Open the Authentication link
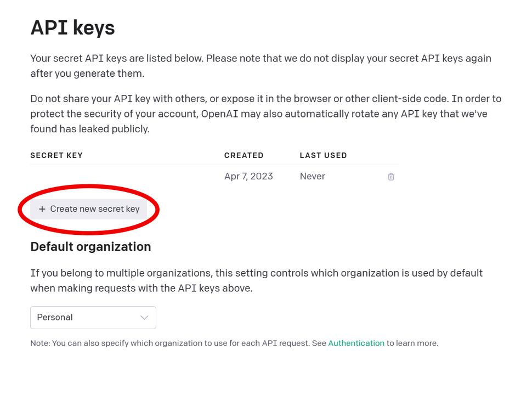The image size is (532, 395). tap(356, 343)
